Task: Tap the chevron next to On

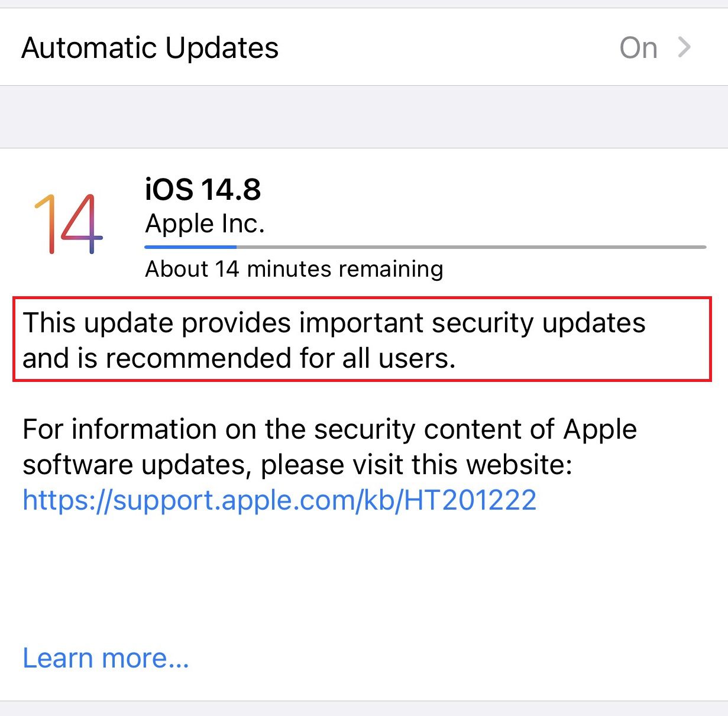Action: pos(684,47)
